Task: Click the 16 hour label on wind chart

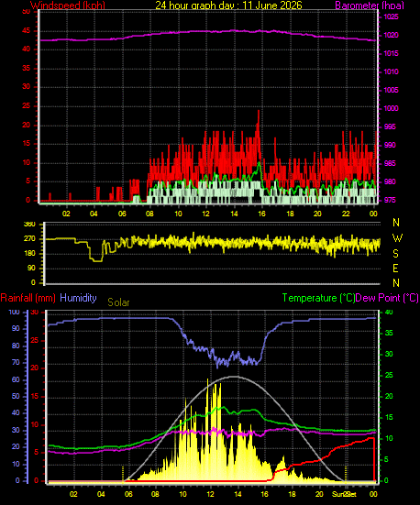Action: pos(261,214)
